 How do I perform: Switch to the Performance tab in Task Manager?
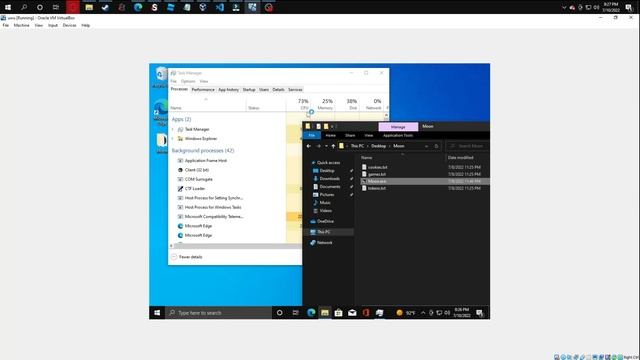203,89
